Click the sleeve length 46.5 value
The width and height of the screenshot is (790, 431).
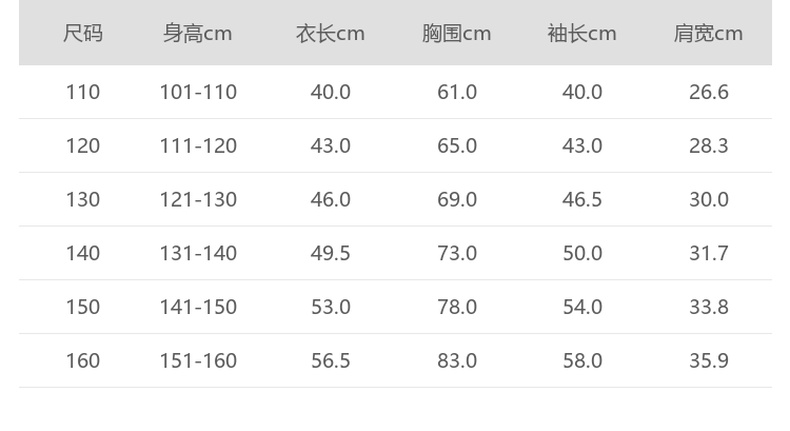(x=582, y=200)
